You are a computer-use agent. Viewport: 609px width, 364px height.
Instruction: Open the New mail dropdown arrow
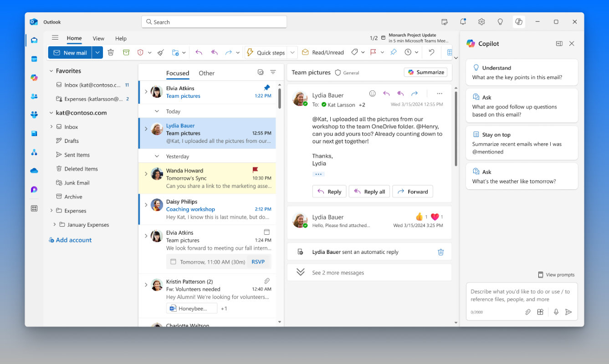[x=97, y=53]
